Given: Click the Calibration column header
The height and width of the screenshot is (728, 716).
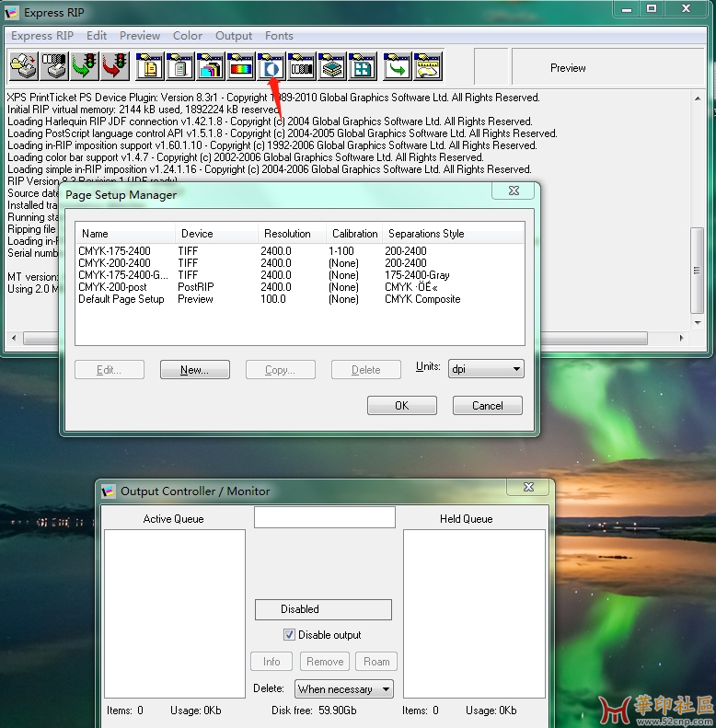Looking at the screenshot, I should click(354, 234).
